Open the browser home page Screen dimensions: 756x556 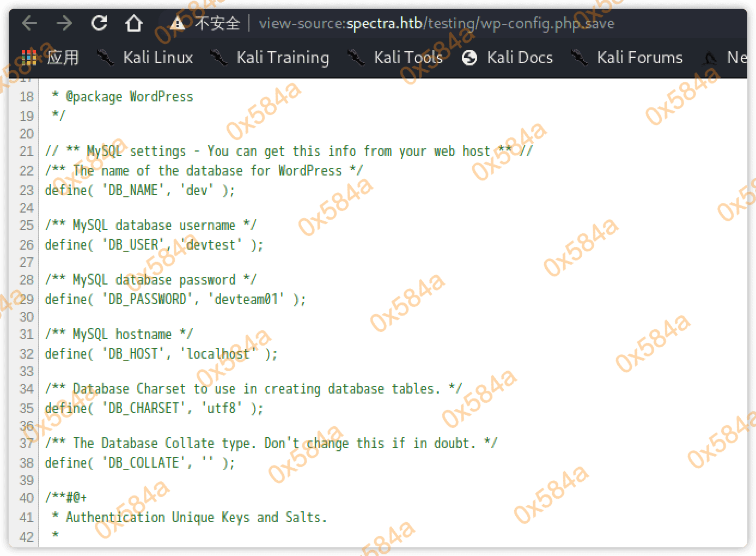pos(134,23)
